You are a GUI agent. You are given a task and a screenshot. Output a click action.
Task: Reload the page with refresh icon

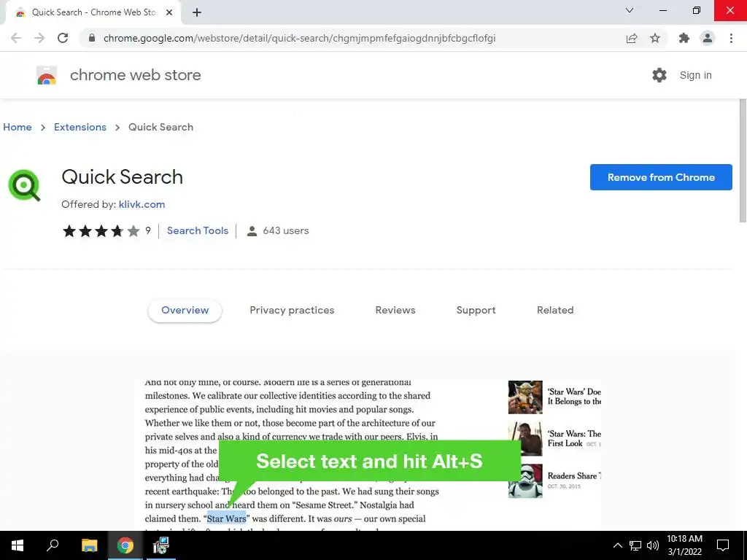tap(63, 38)
